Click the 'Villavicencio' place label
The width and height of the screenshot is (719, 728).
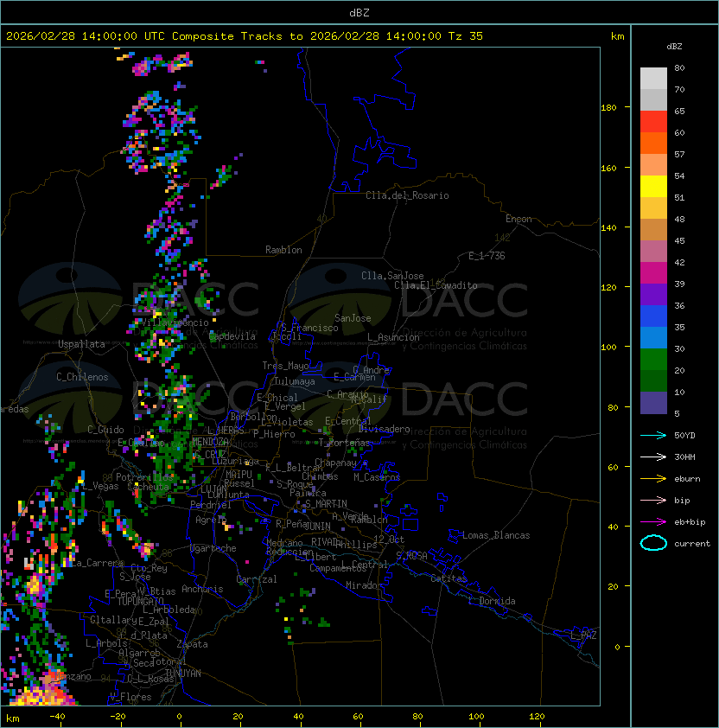point(175,322)
